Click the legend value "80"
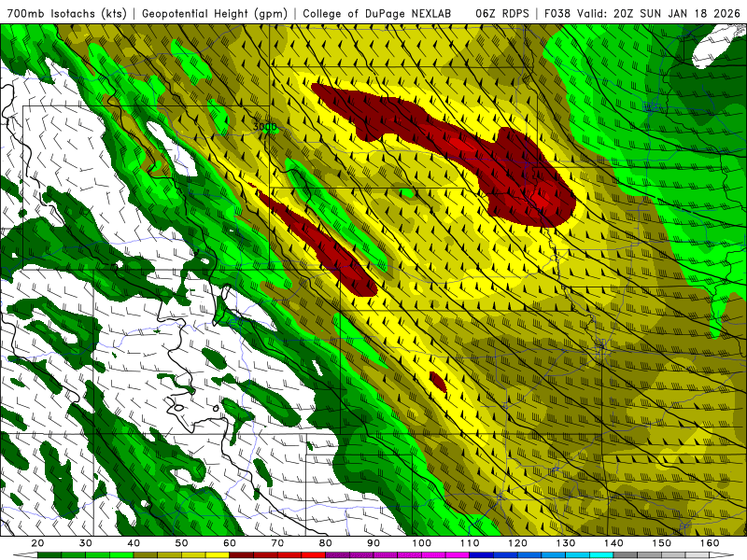 pos(325,543)
